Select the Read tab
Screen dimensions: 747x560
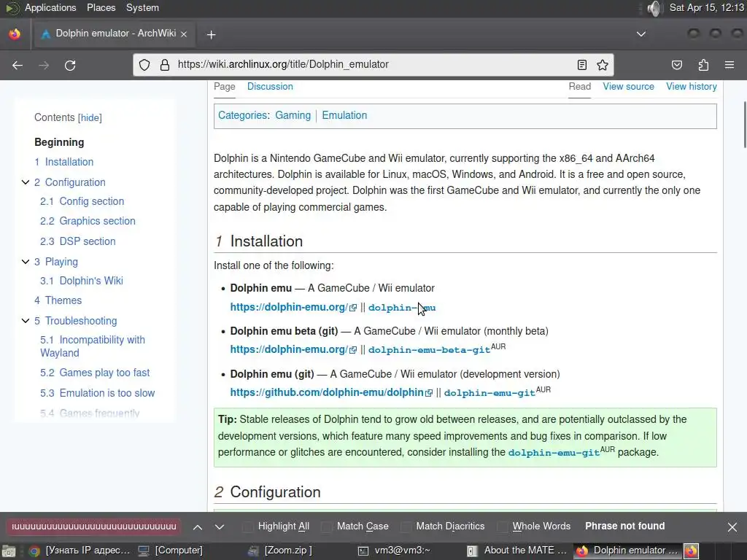click(x=580, y=87)
